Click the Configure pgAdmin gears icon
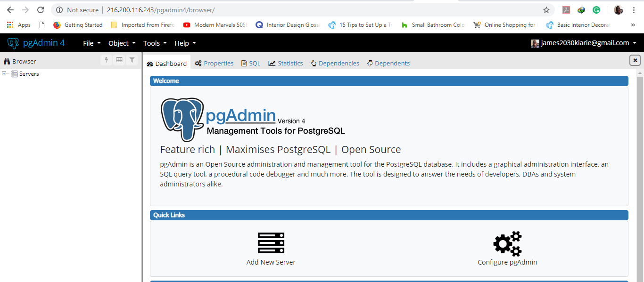The image size is (644, 282). [507, 243]
